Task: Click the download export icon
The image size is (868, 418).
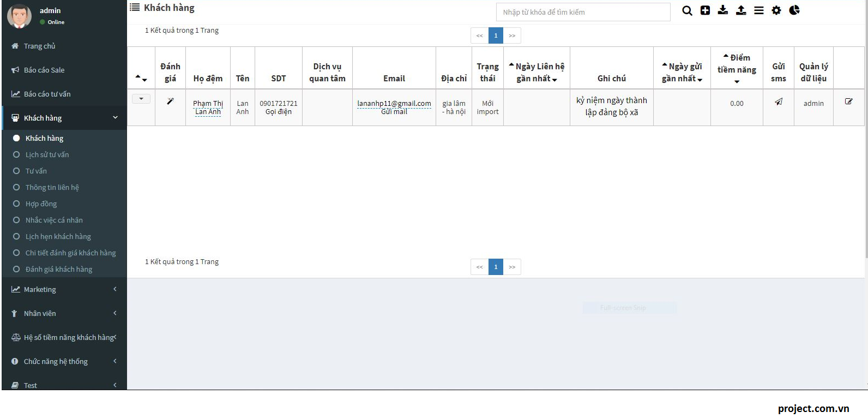Action: point(723,10)
